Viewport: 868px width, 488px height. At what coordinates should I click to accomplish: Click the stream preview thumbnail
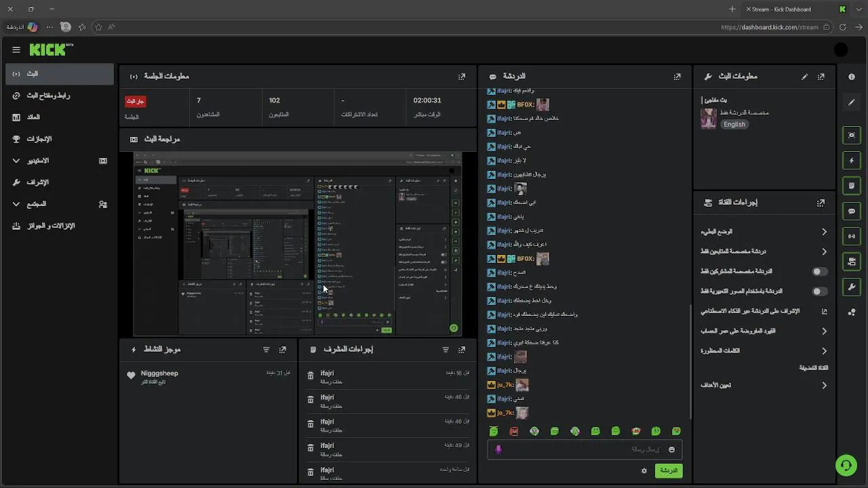click(298, 244)
